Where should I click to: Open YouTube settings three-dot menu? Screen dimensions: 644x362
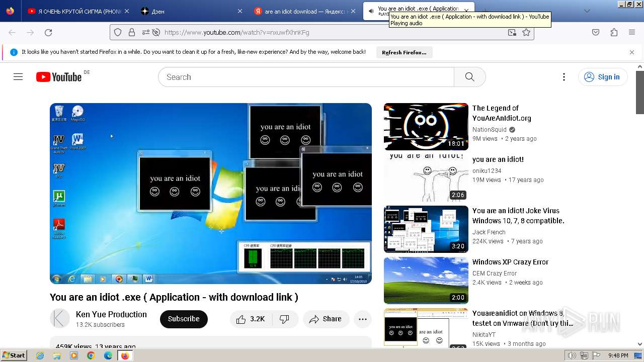[563, 77]
